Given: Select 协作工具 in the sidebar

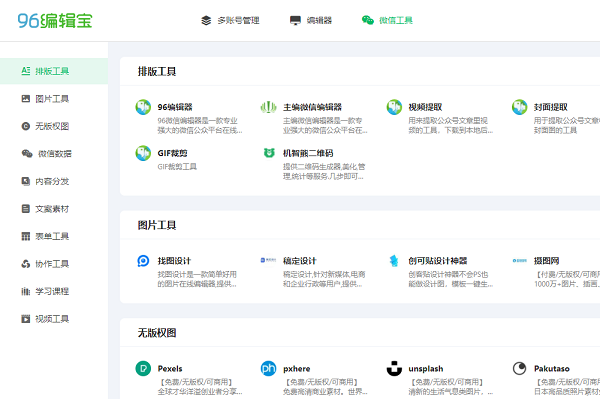Looking at the screenshot, I should (54, 264).
